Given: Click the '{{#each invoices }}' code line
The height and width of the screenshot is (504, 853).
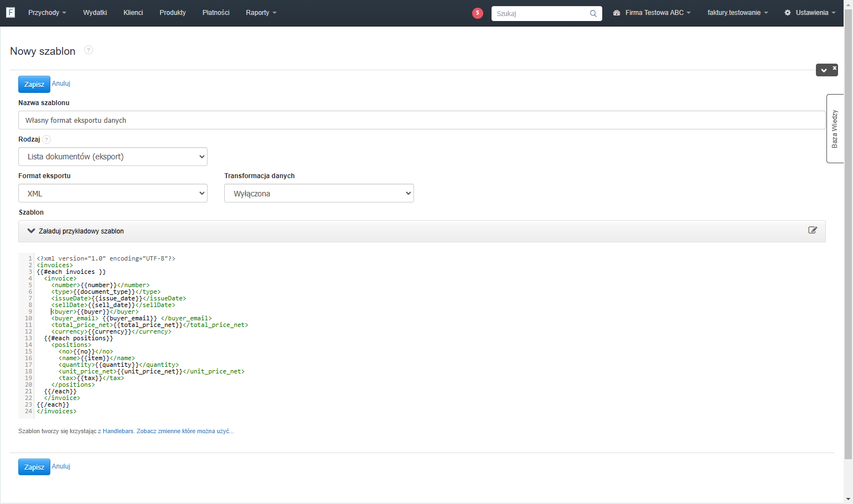Looking at the screenshot, I should (71, 272).
